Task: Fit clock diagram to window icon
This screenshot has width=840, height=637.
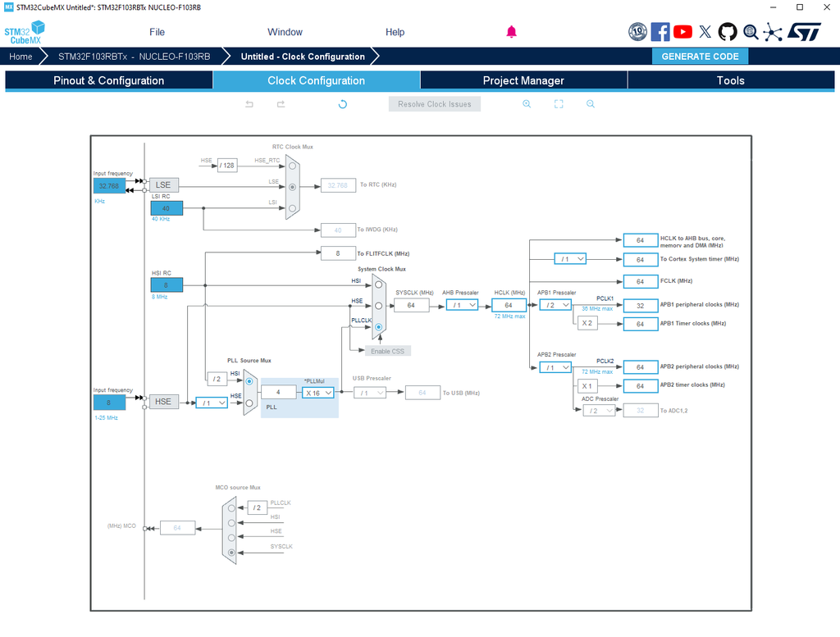Action: tap(559, 104)
